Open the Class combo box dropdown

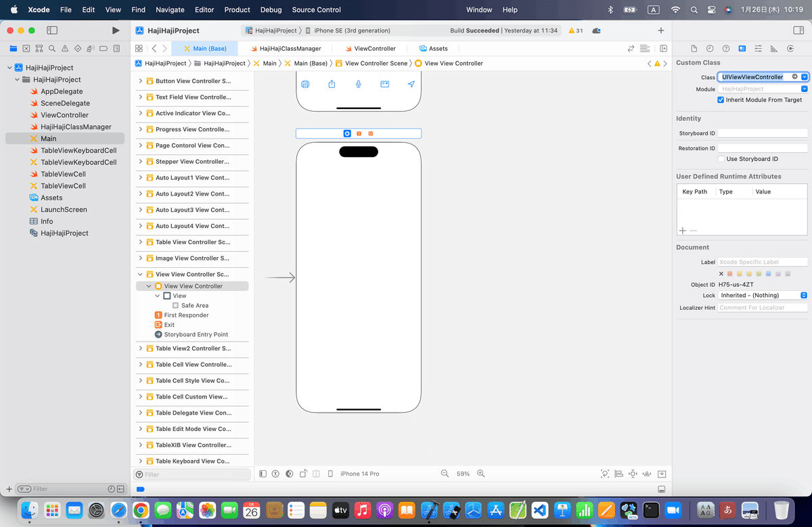[x=805, y=77]
